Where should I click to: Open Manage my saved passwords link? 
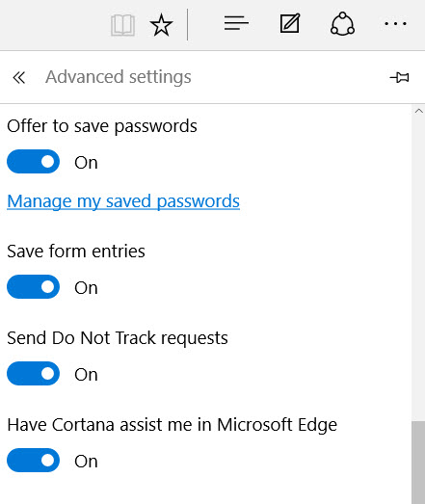pyautogui.click(x=123, y=201)
